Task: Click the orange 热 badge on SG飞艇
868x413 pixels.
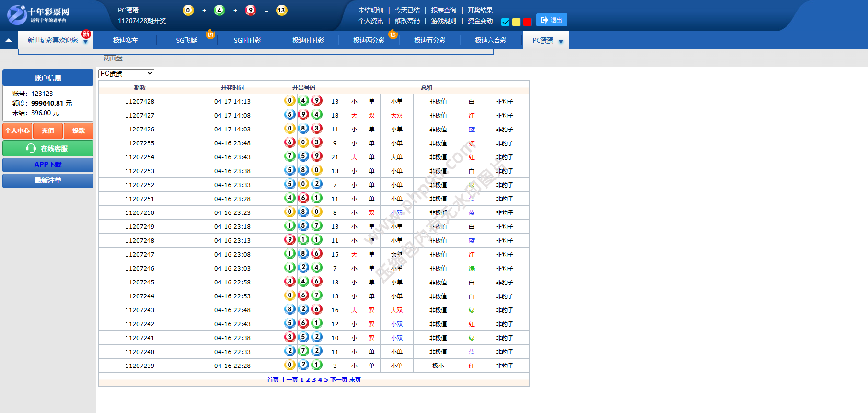Action: point(210,35)
